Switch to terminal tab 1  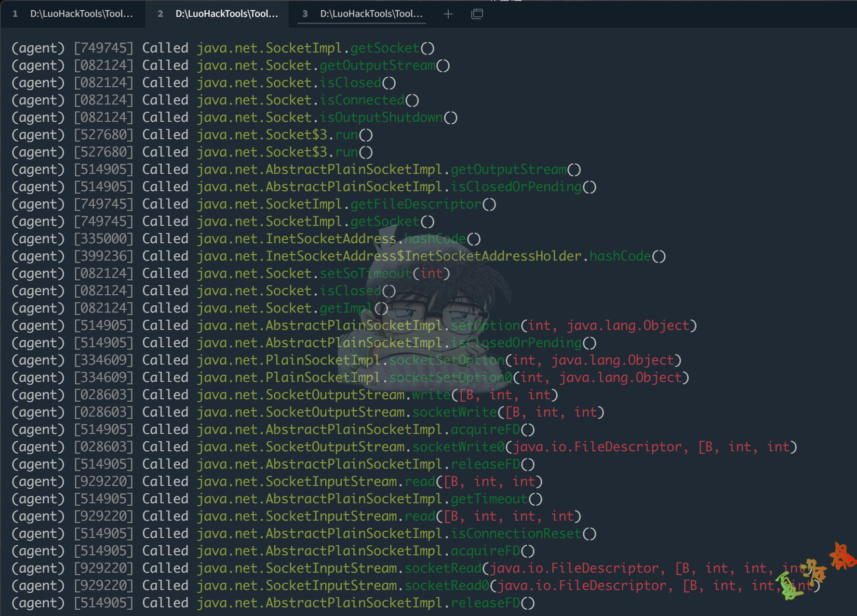tap(73, 14)
